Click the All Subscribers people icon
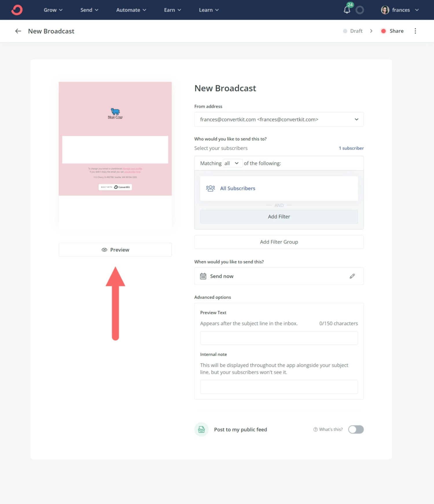The image size is (434, 504). click(x=210, y=189)
